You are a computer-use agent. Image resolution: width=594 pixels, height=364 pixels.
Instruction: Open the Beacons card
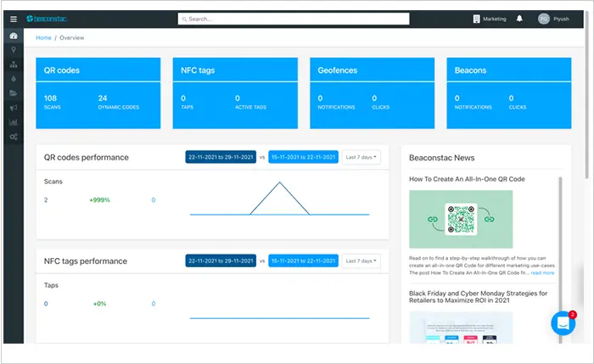[509, 93]
